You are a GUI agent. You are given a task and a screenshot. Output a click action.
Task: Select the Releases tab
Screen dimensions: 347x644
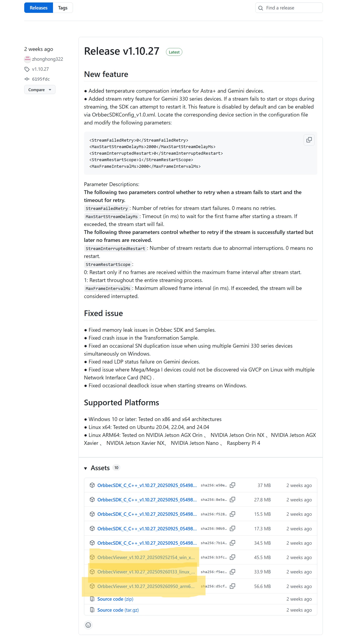coord(39,8)
